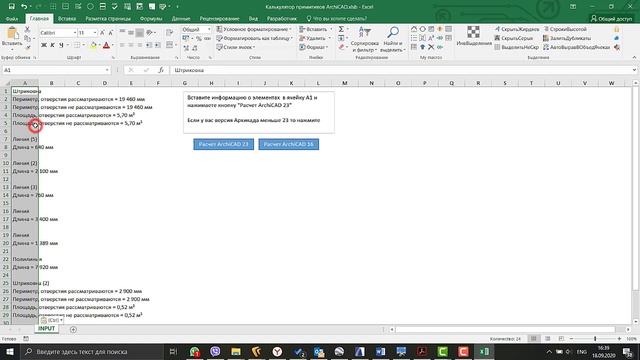Switch to the Разработчик ribbon tab
Viewport: 640px width, 360px height.
[282, 18]
